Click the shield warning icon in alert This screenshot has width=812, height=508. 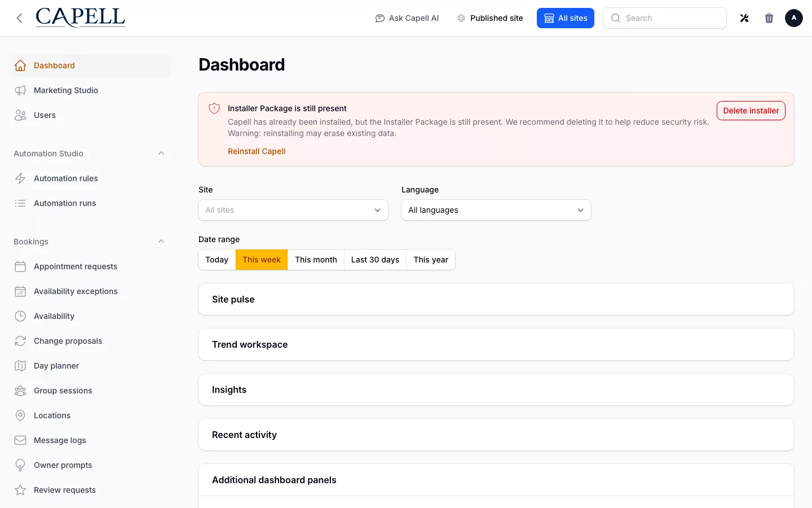pos(214,108)
